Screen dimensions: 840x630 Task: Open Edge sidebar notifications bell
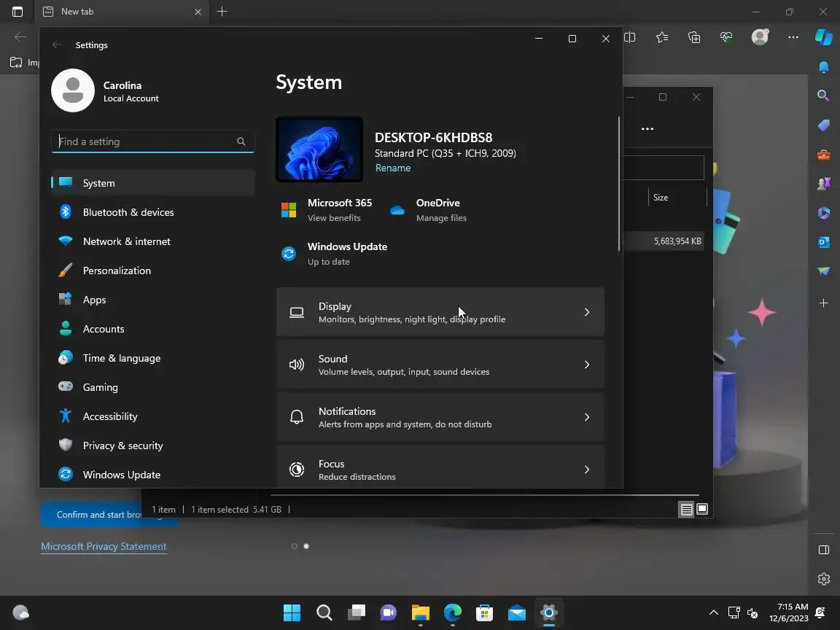[824, 67]
